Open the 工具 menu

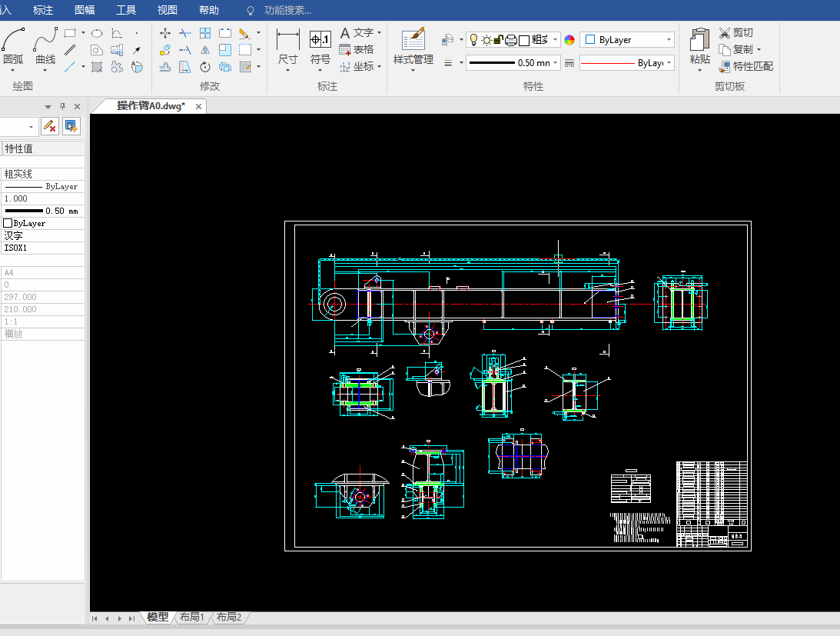pos(126,10)
